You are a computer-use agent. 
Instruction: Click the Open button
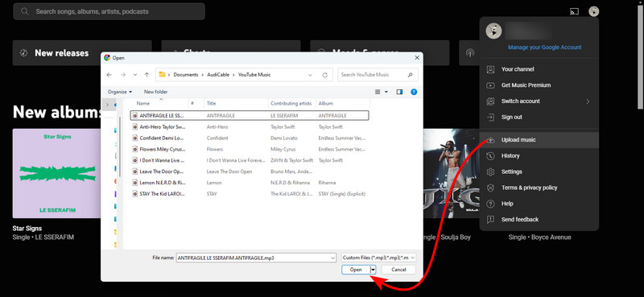[356, 270]
